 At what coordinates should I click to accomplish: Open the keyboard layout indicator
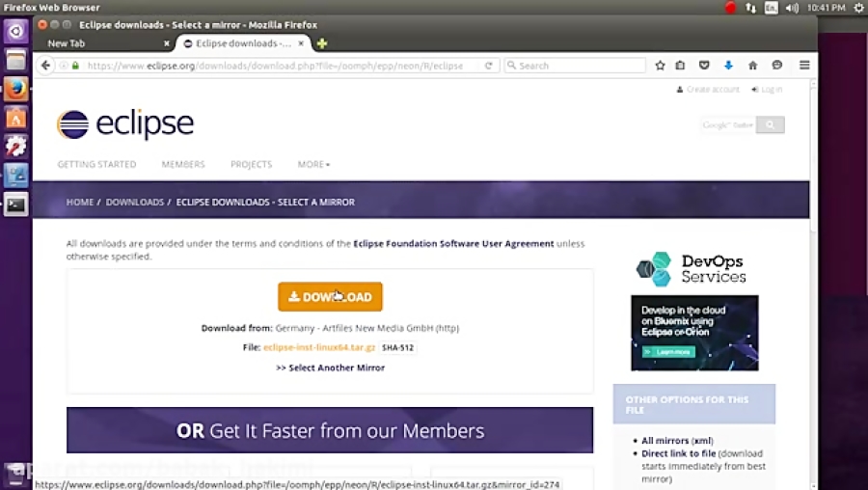(772, 8)
